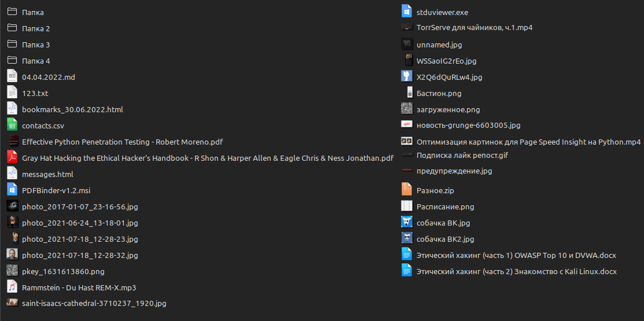Open the Папка 2 folder
The width and height of the screenshot is (644, 321).
[35, 28]
